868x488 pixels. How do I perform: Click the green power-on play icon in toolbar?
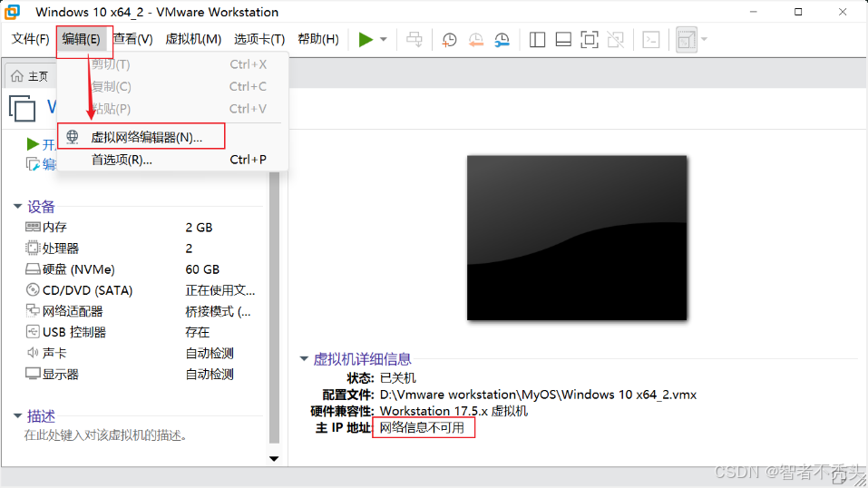pyautogui.click(x=366, y=39)
